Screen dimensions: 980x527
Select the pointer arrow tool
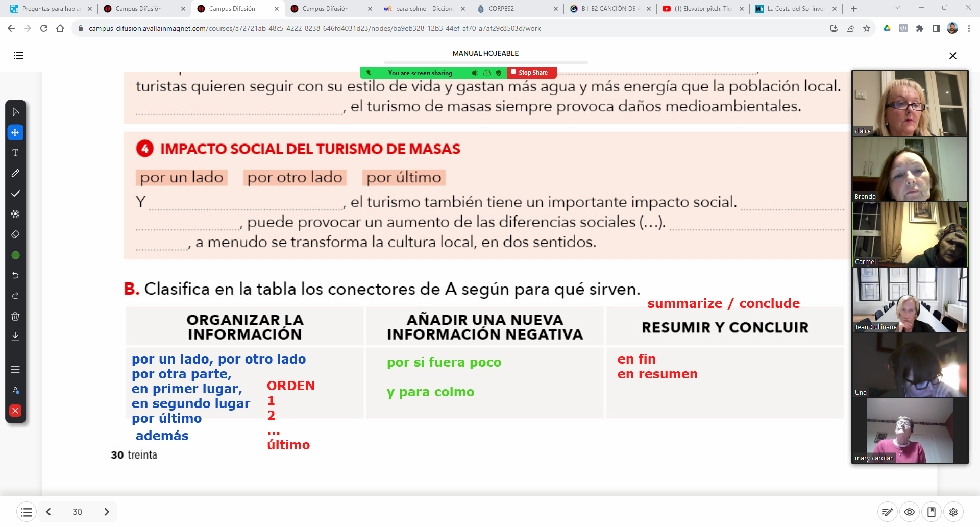[15, 112]
